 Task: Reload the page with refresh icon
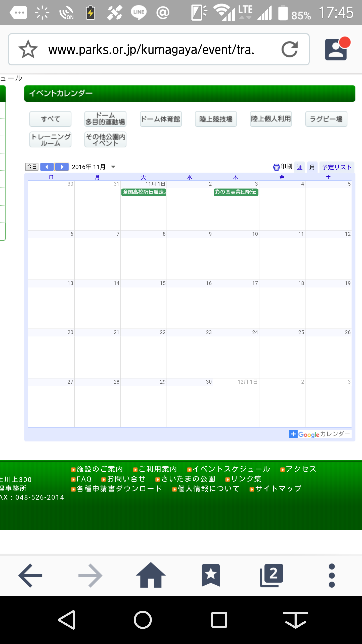pyautogui.click(x=289, y=49)
